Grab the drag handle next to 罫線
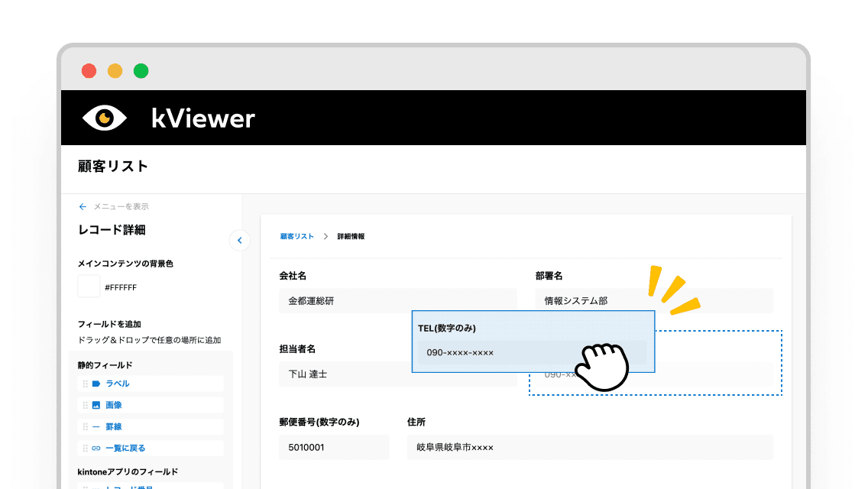Image resolution: width=868 pixels, height=489 pixels. (86, 426)
